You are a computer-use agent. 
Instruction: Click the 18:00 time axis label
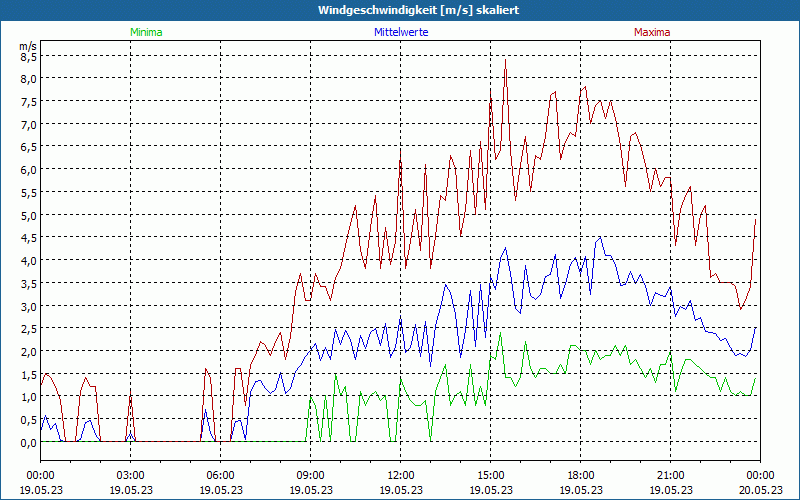pos(581,476)
